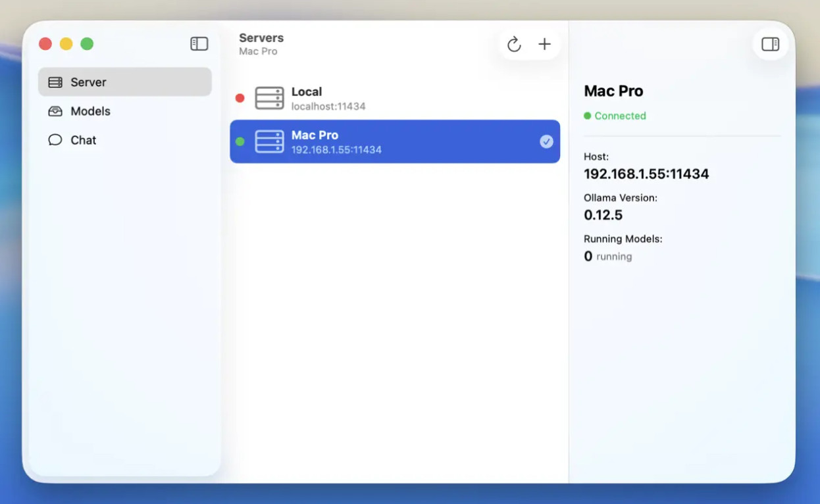820x504 pixels.
Task: Click the red status dot beside Local
Action: [240, 98]
